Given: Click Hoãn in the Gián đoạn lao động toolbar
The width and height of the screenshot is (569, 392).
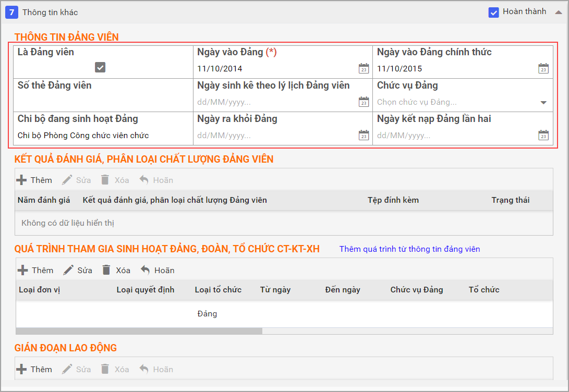Looking at the screenshot, I should [156, 369].
